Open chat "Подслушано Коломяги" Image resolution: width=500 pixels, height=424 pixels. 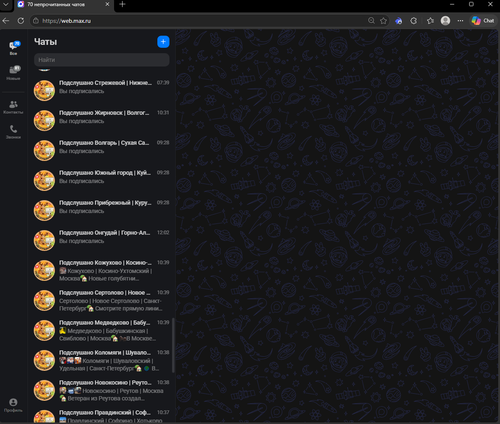click(x=102, y=360)
